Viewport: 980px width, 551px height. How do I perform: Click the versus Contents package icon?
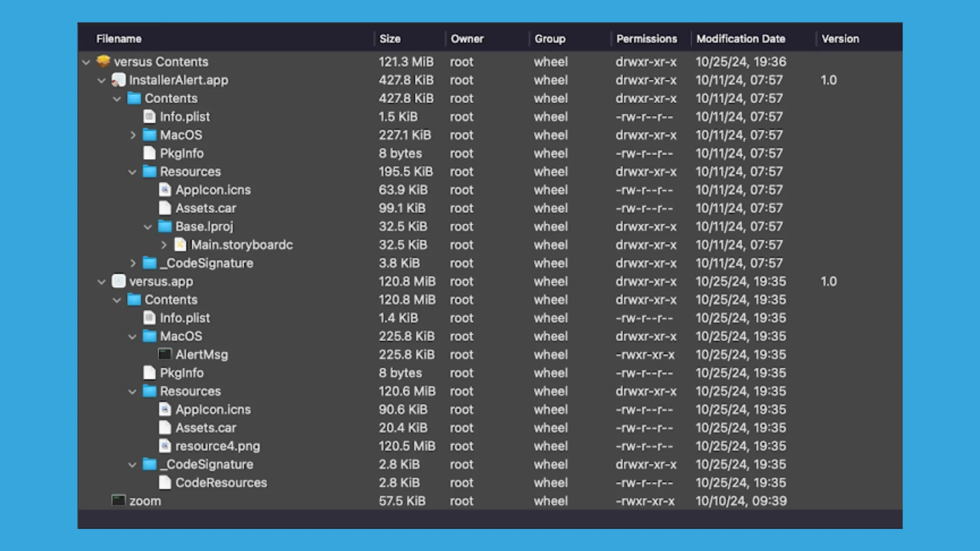point(103,61)
